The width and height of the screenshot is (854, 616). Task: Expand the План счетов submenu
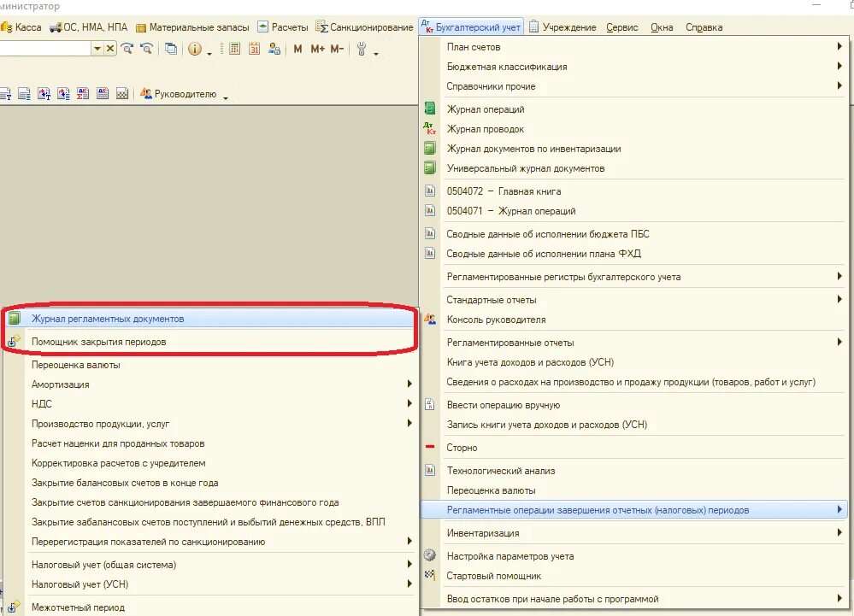[x=839, y=46]
